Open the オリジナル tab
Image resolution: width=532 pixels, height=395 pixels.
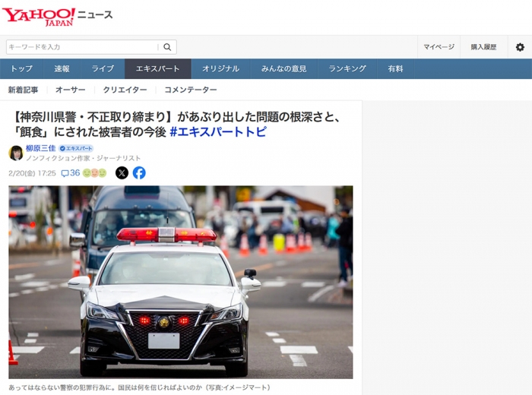(x=220, y=69)
